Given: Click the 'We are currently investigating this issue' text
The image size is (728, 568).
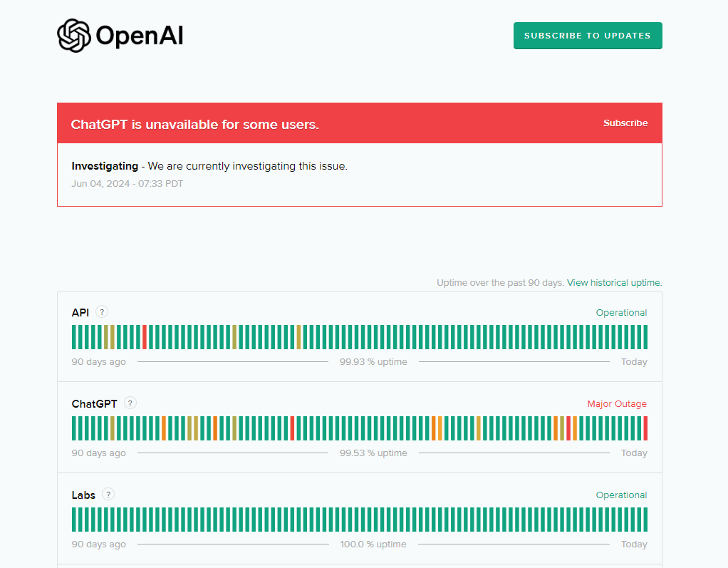Looking at the screenshot, I should tap(247, 166).
